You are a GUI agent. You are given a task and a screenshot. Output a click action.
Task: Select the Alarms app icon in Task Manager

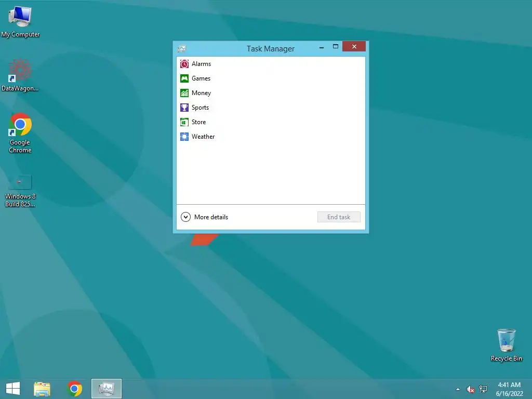coord(184,64)
